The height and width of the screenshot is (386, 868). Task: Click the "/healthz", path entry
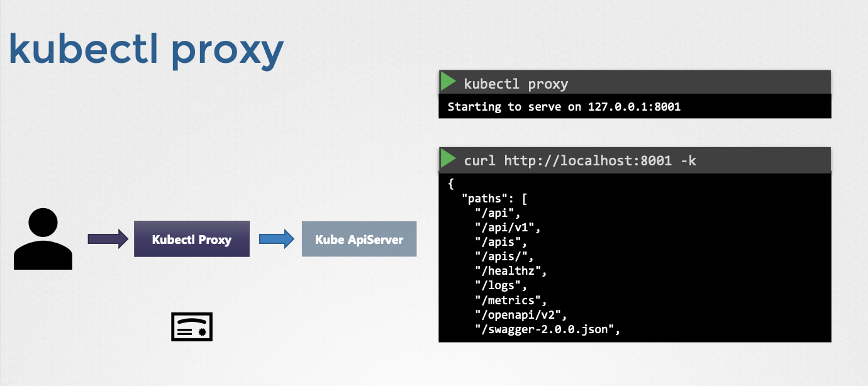coord(511,271)
